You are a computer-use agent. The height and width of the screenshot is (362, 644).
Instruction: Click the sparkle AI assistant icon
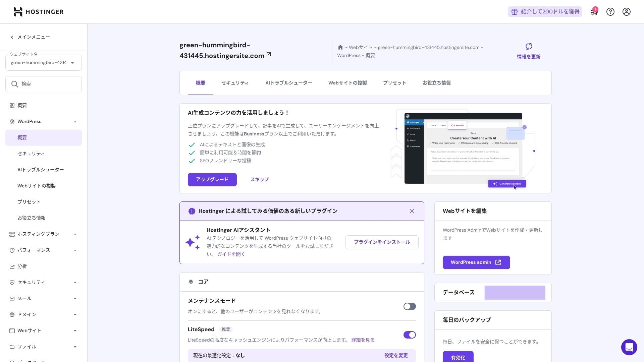[x=193, y=242]
